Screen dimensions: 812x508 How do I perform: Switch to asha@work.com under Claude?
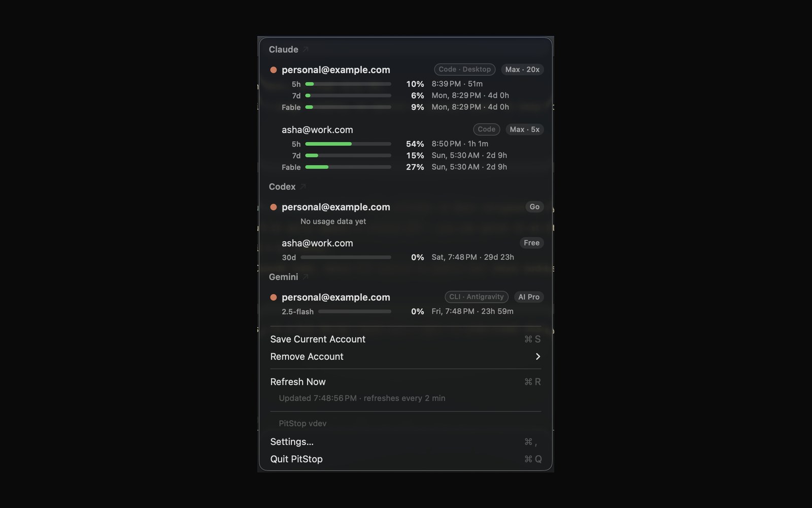coord(317,130)
